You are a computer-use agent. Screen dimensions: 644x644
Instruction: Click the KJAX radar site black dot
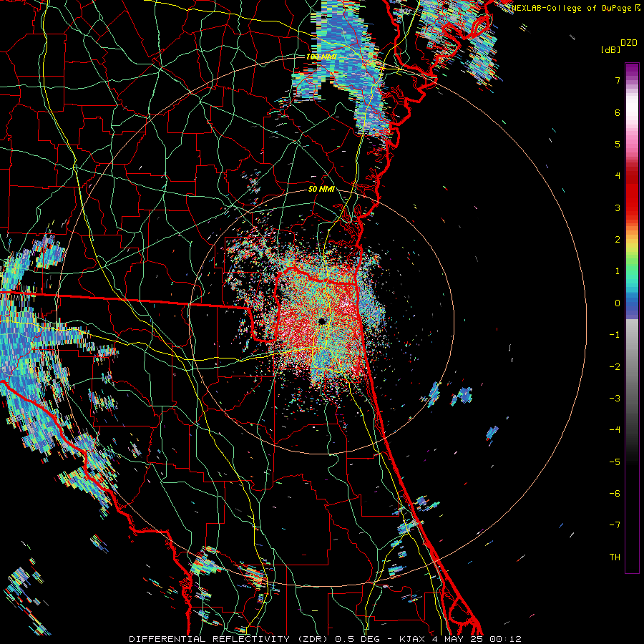point(323,321)
